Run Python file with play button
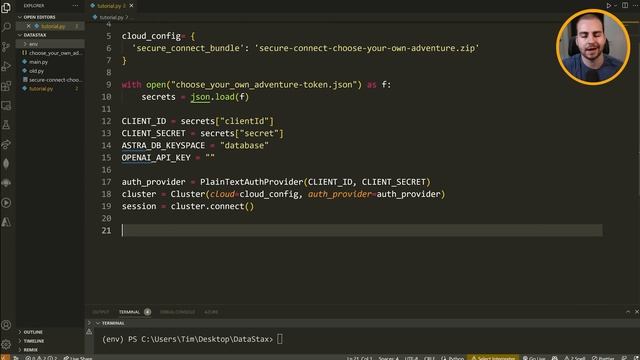The height and width of the screenshot is (360, 640). point(609,5)
